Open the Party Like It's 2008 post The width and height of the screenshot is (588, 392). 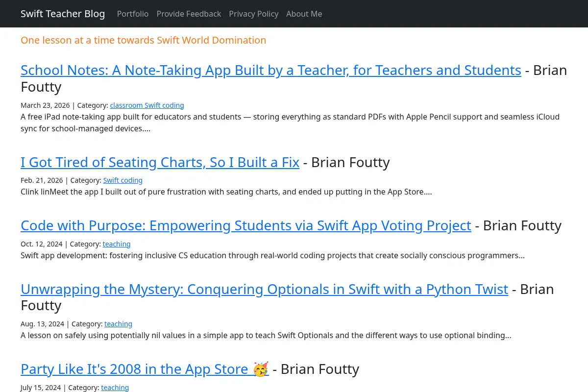[145, 369]
